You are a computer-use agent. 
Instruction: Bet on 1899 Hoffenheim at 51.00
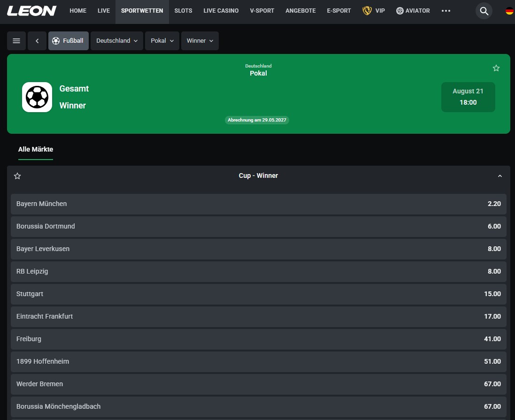[259, 361]
